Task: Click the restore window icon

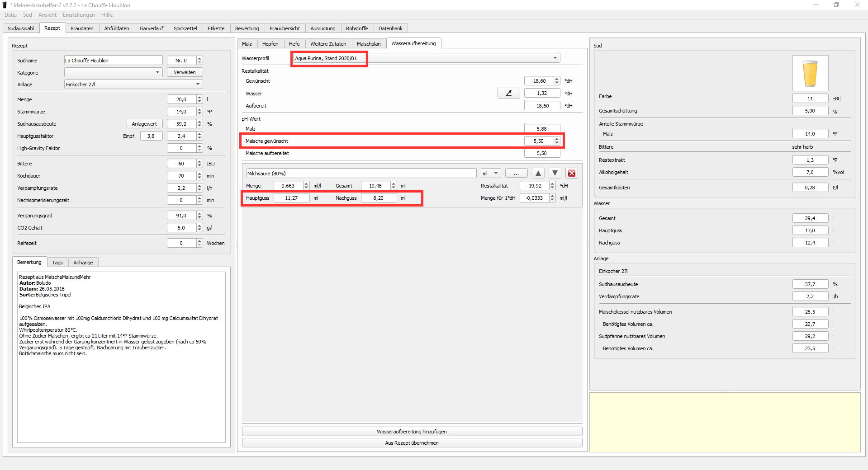Action: [836, 5]
